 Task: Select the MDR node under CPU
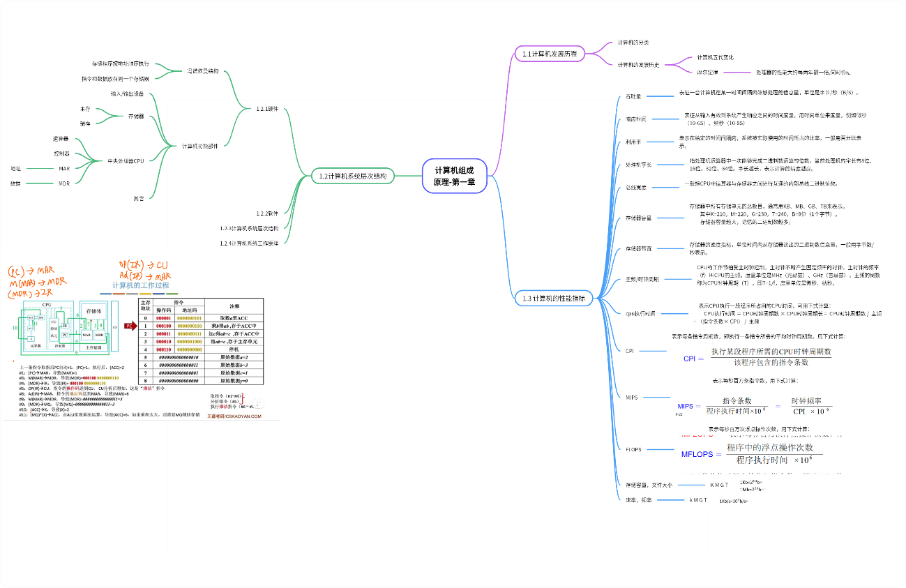click(x=64, y=183)
